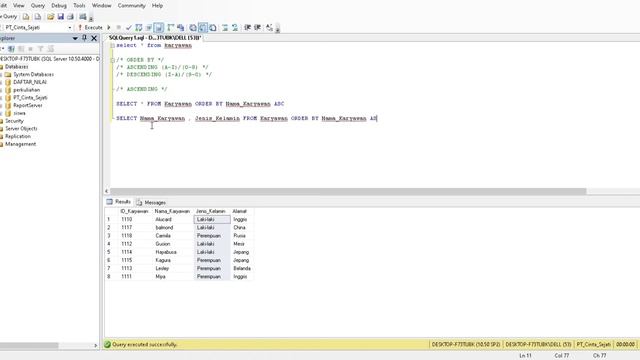This screenshot has height=360, width=640.
Task: Open File folder icon in standard toolbar
Action: pos(51,16)
